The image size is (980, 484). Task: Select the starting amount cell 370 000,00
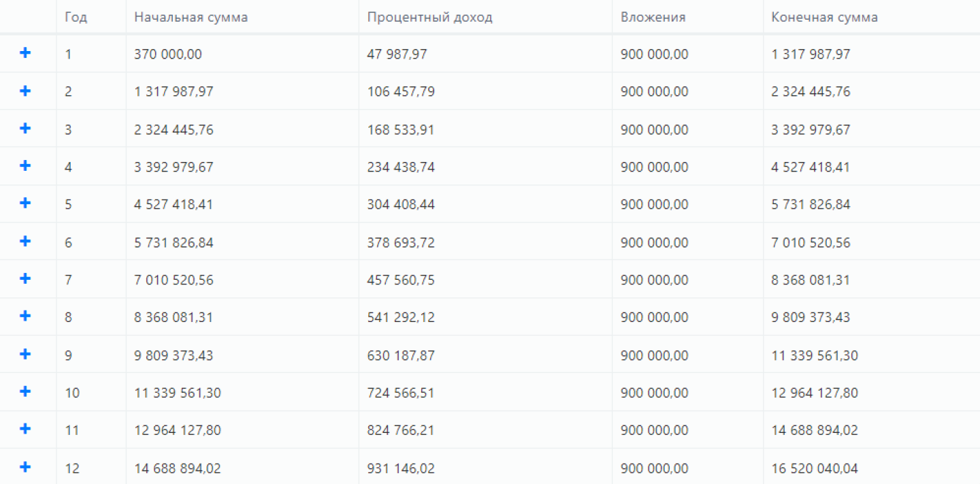(167, 54)
